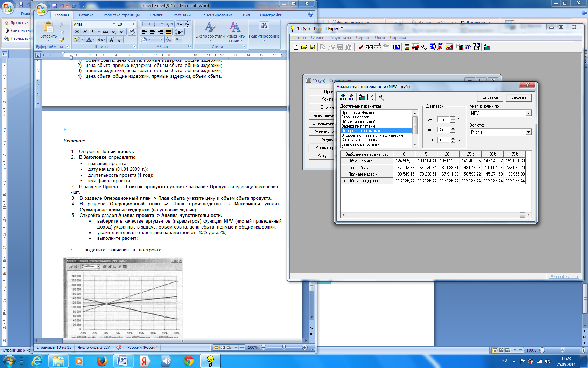Toggle subscript in Word ribbon

114,32
